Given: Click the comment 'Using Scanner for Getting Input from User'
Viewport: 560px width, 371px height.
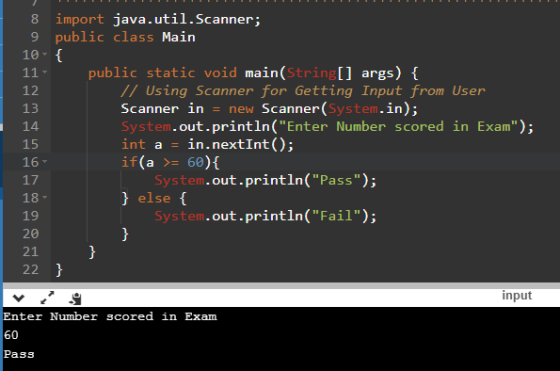Looking at the screenshot, I should point(315,91).
